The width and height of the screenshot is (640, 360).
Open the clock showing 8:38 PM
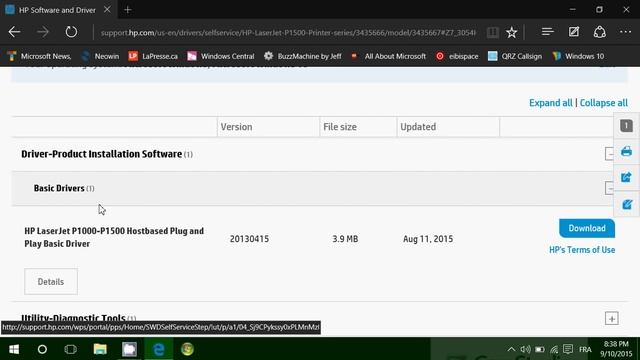pyautogui.click(x=616, y=349)
